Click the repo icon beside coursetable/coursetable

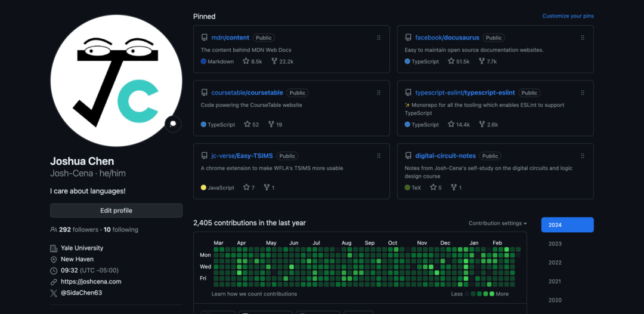(x=204, y=93)
